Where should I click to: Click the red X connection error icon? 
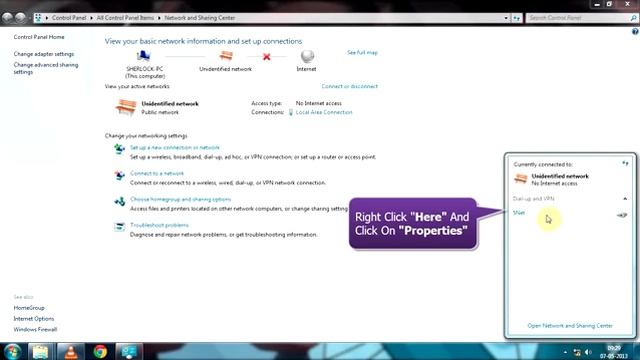click(267, 57)
